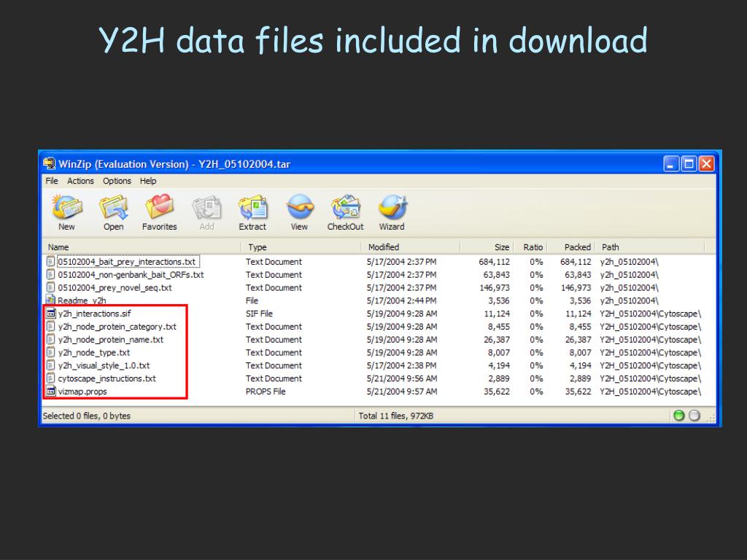Image resolution: width=747 pixels, height=560 pixels.
Task: Select the Readme_y2h file name
Action: 82,300
